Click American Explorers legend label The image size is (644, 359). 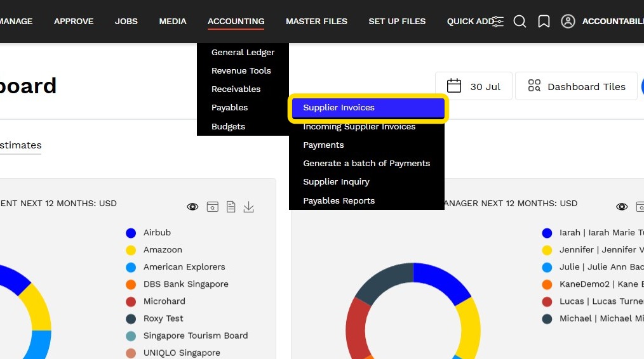tap(184, 266)
